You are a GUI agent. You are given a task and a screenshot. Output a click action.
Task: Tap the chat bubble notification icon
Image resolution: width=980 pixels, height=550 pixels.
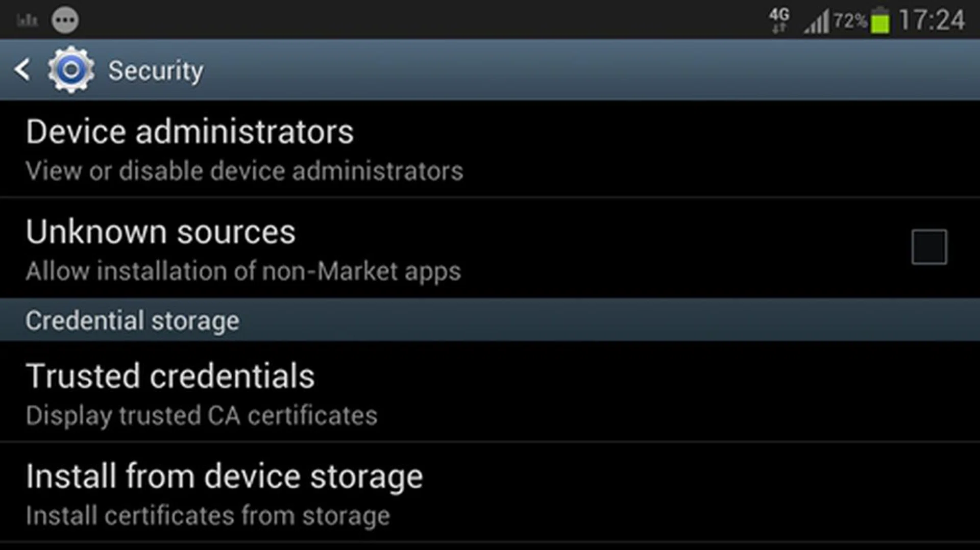click(65, 20)
